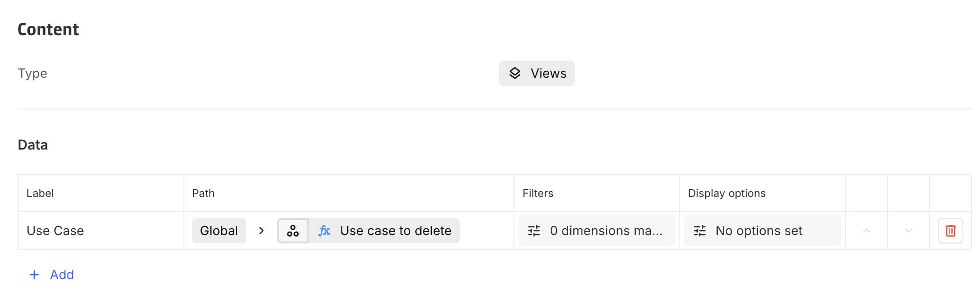
Task: Select the node relationship icon in the path
Action: [x=292, y=230]
